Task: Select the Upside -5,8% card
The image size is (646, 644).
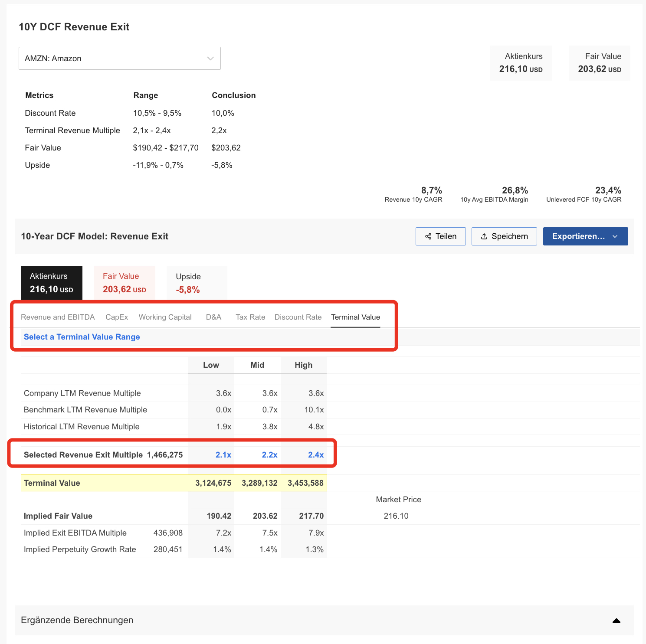Action: 197,283
